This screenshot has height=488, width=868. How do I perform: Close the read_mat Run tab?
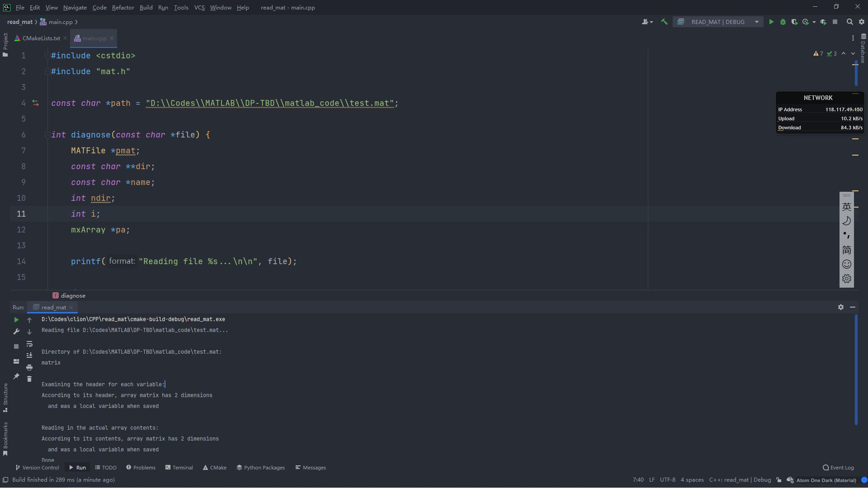click(71, 308)
